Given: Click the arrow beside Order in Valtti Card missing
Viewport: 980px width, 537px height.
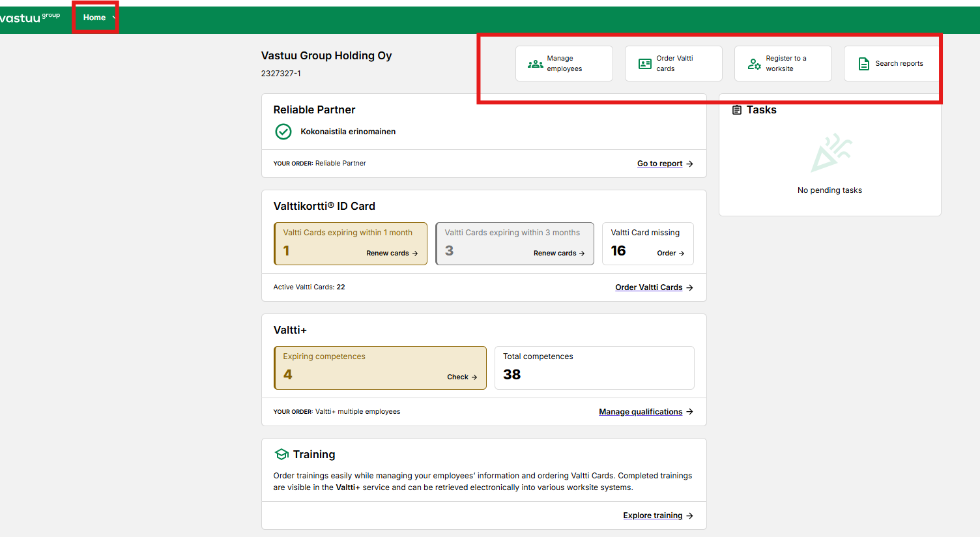Looking at the screenshot, I should [x=682, y=253].
